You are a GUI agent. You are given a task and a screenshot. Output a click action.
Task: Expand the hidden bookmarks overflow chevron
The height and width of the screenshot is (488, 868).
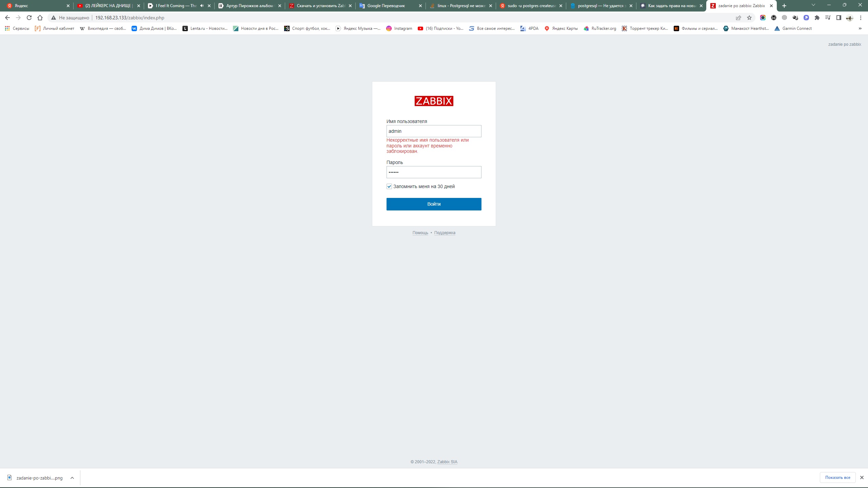860,28
